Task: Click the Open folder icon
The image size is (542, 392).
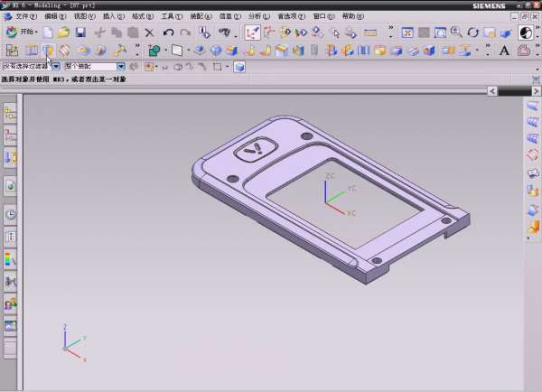Action: click(x=62, y=33)
